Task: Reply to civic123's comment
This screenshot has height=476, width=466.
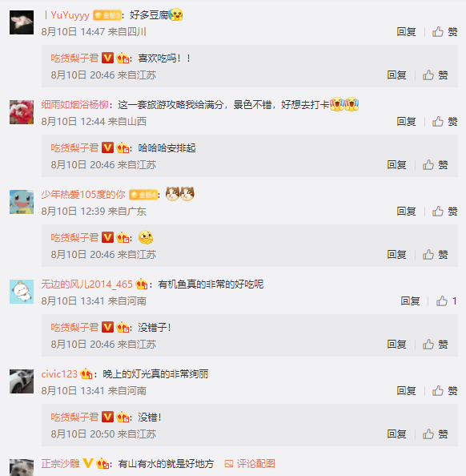Action: (406, 390)
